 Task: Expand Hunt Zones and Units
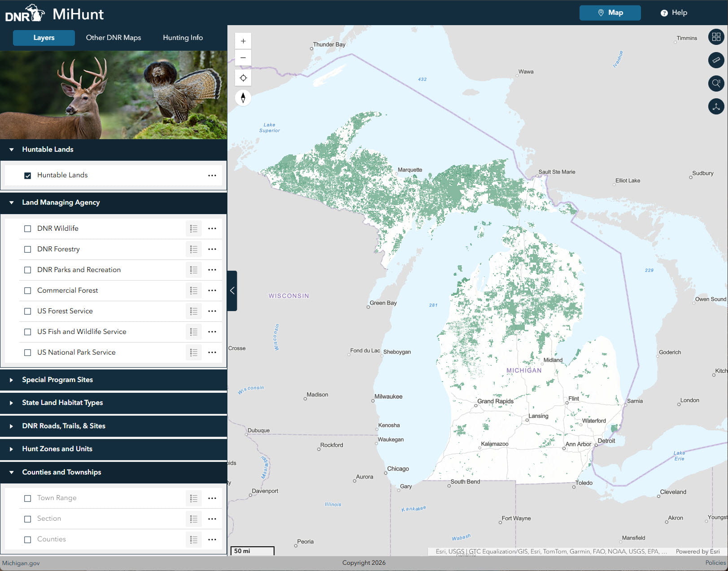(x=113, y=449)
